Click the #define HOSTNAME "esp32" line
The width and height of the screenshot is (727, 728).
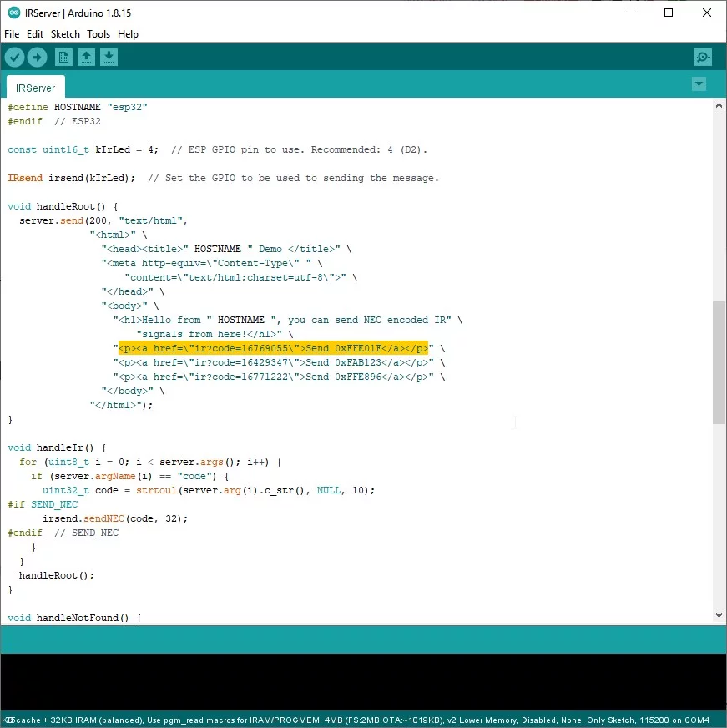click(78, 107)
